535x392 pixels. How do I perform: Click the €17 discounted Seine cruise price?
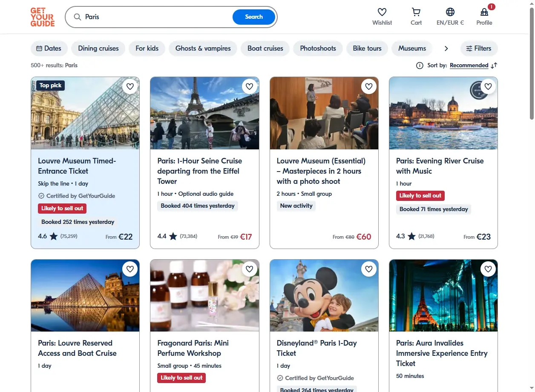pos(246,237)
